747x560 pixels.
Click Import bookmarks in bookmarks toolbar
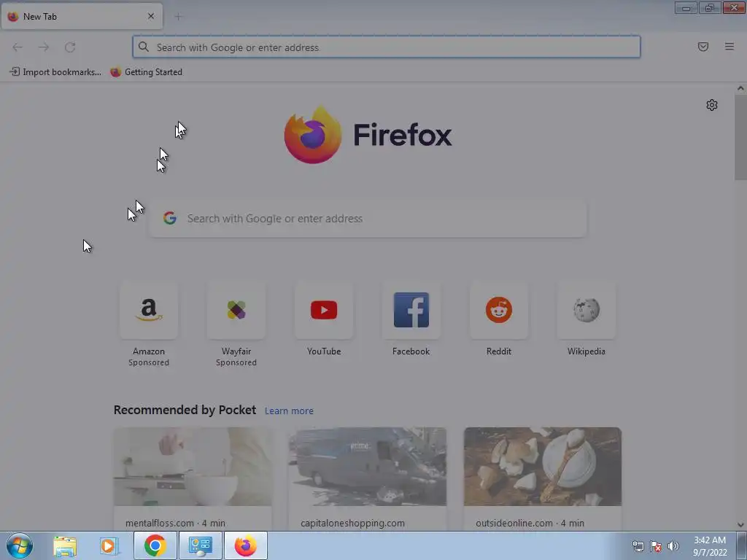[x=55, y=72]
